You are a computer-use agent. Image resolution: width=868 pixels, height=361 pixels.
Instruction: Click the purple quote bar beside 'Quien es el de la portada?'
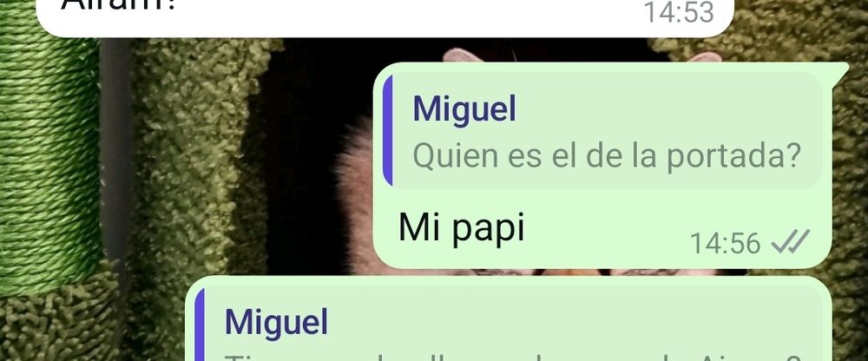[x=387, y=131]
